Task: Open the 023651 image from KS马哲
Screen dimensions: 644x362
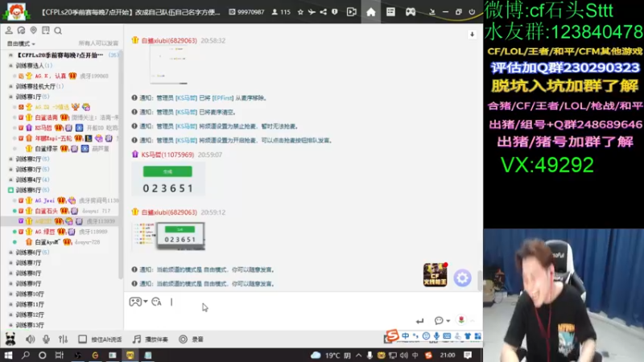Action: pos(168,179)
